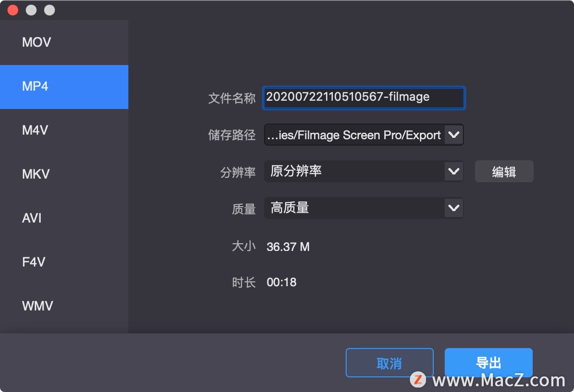This screenshot has width=574, height=392.
Task: Choose the MKV format
Action: pos(64,174)
